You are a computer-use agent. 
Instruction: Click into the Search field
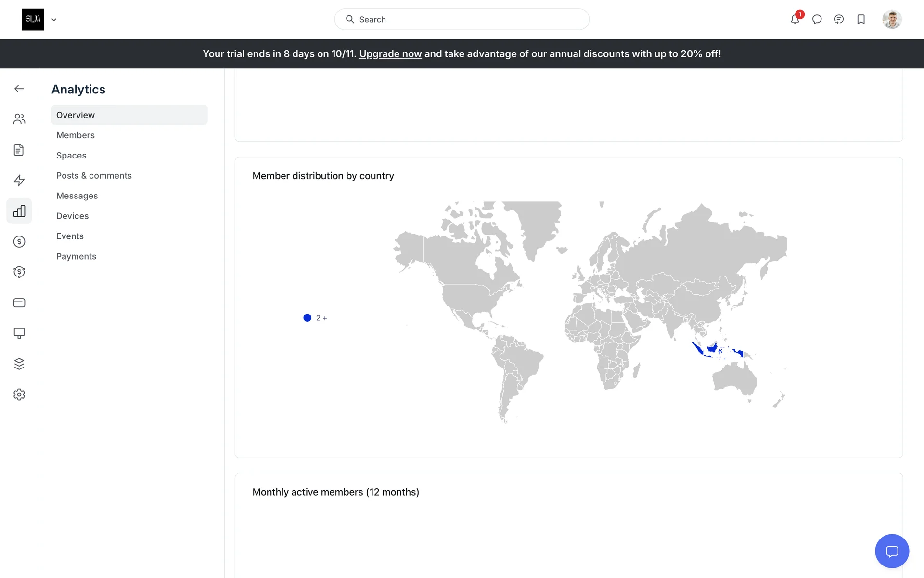pos(462,19)
